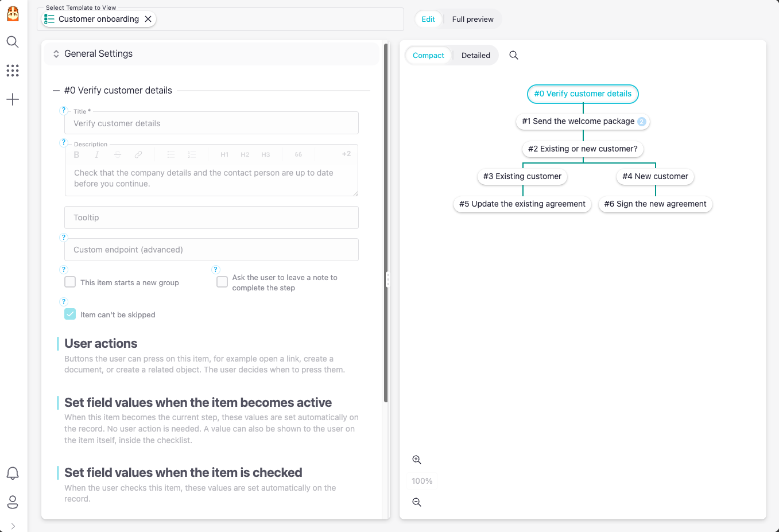Click 'Set field values when the item is checked'
Screen dimensions: 779x532
(183, 472)
